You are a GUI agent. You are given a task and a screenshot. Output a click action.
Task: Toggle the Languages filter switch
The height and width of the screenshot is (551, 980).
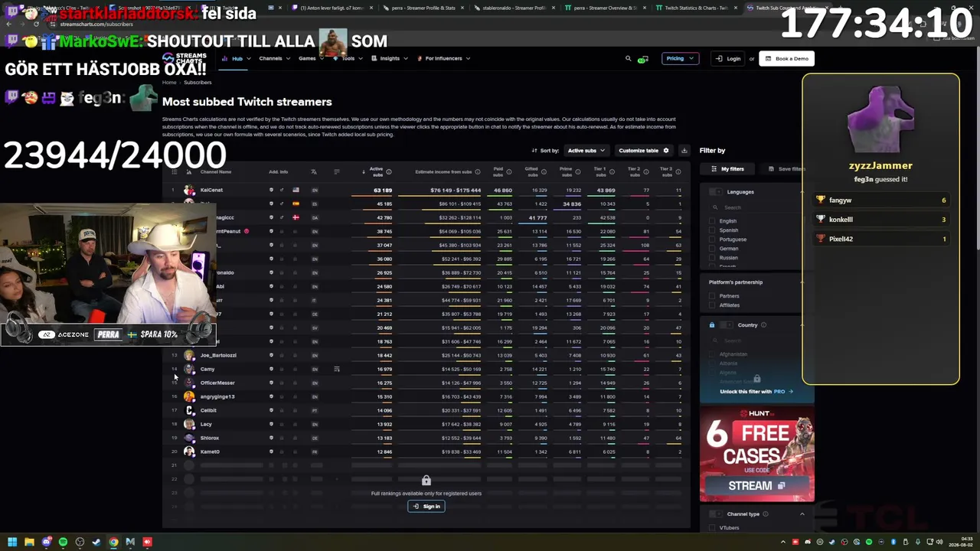(x=716, y=192)
